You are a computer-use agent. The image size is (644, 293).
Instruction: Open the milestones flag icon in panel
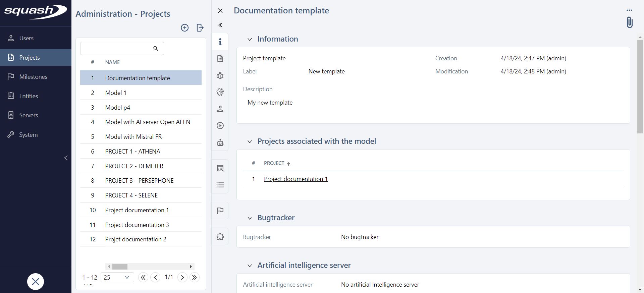click(220, 211)
